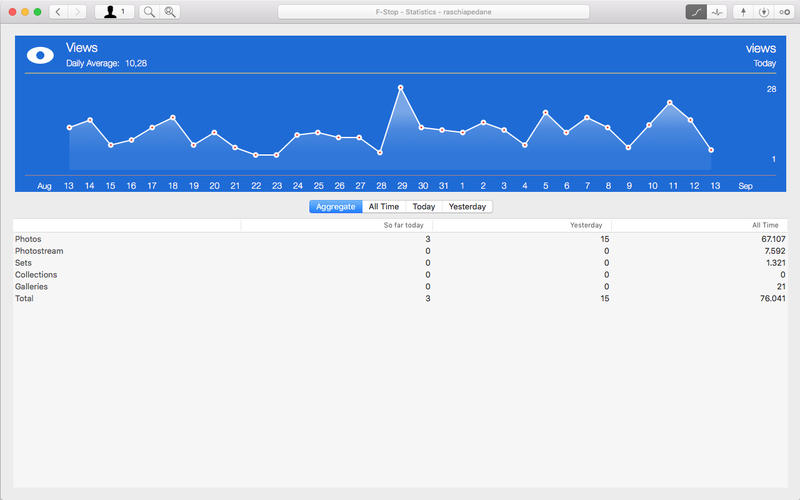The image size is (800, 500).
Task: Click the Photostream all-time value '7.592'
Action: coord(775,251)
